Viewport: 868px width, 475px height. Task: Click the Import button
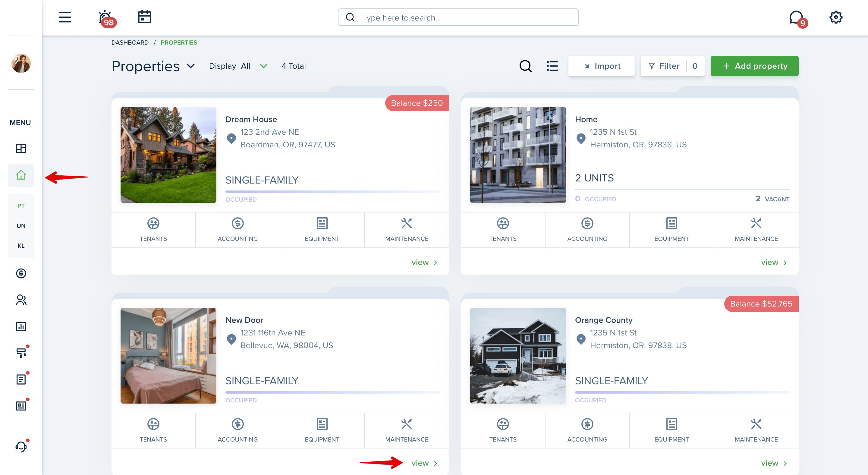602,66
